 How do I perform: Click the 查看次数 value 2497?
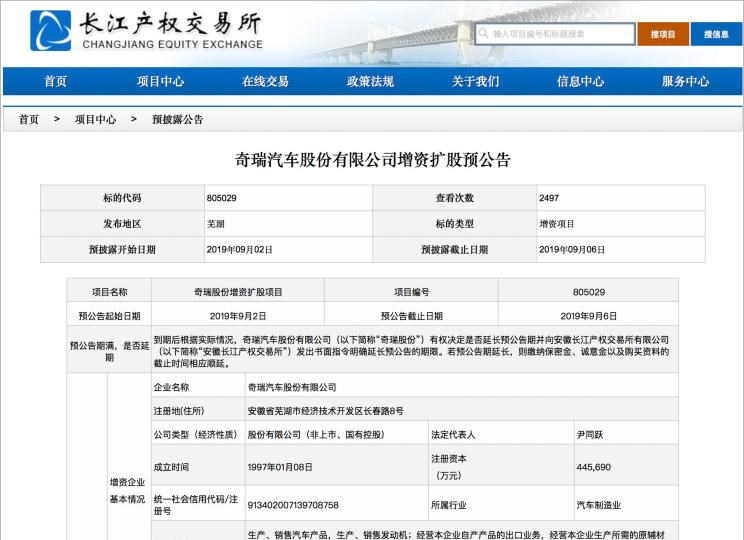(549, 198)
